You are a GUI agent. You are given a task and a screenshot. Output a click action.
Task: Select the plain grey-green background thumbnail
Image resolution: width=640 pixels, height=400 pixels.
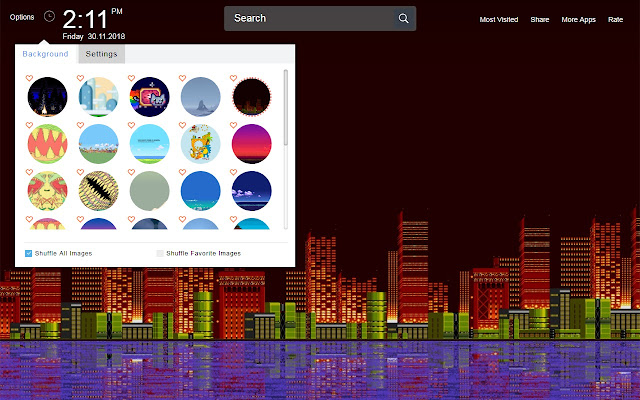[x=149, y=191]
